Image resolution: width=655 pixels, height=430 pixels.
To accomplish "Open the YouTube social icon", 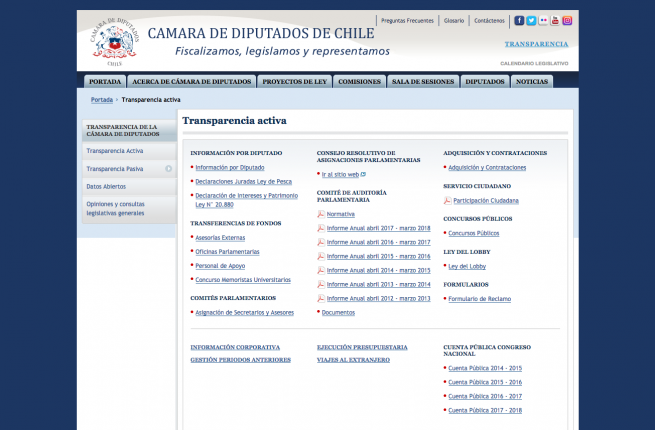I will [x=555, y=20].
